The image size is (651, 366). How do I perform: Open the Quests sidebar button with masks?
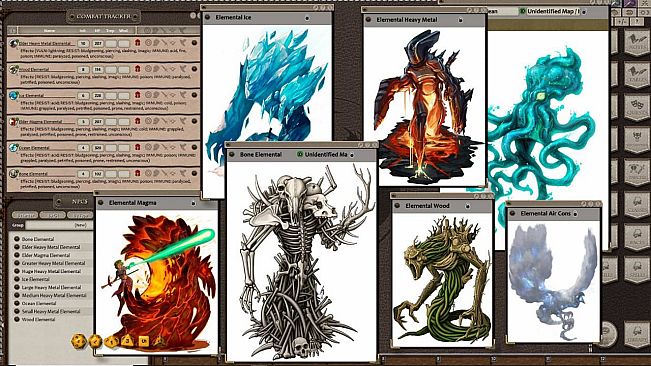(x=636, y=107)
